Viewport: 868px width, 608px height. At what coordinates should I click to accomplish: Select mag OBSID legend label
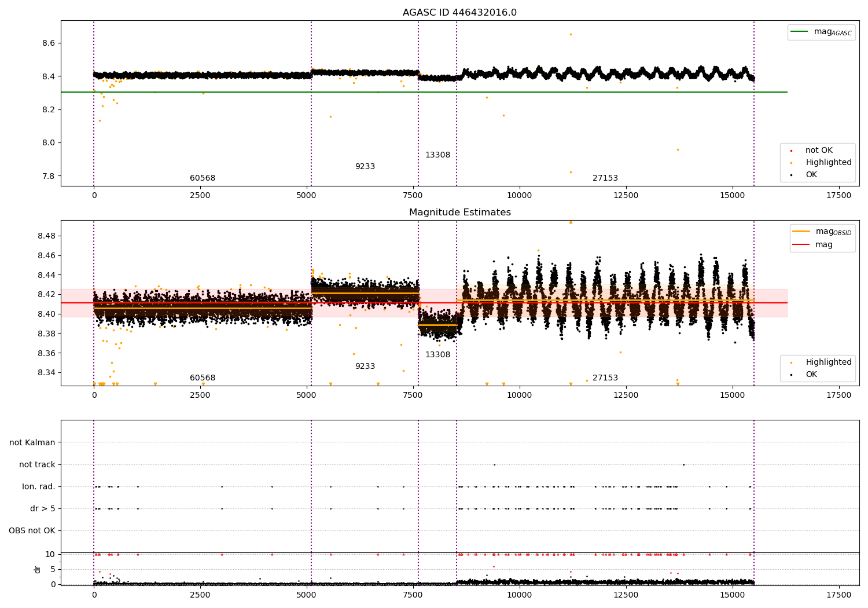coord(833,232)
